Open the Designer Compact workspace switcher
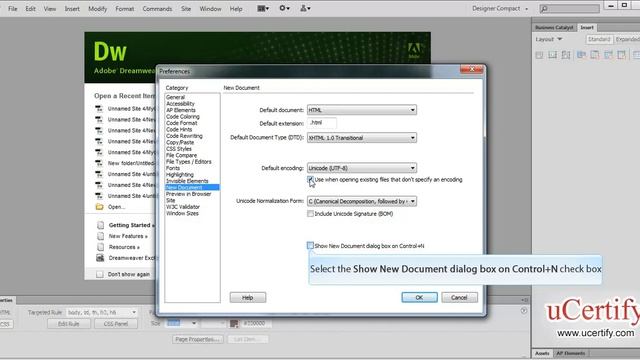This screenshot has height=360, width=640. [x=500, y=9]
